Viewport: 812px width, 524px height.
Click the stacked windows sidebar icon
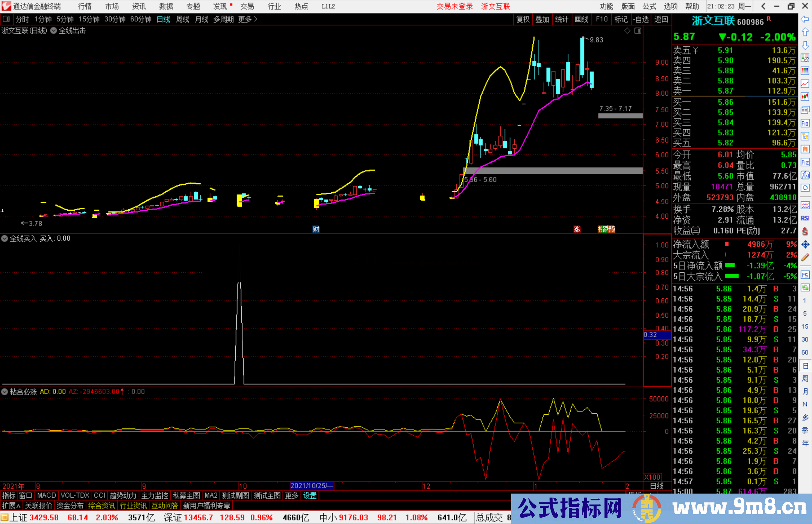805,110
